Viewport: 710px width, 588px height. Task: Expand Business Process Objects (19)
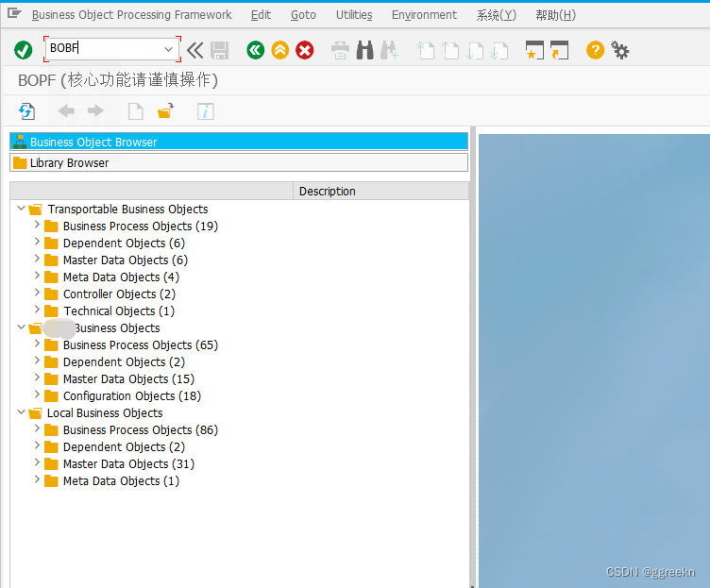37,225
